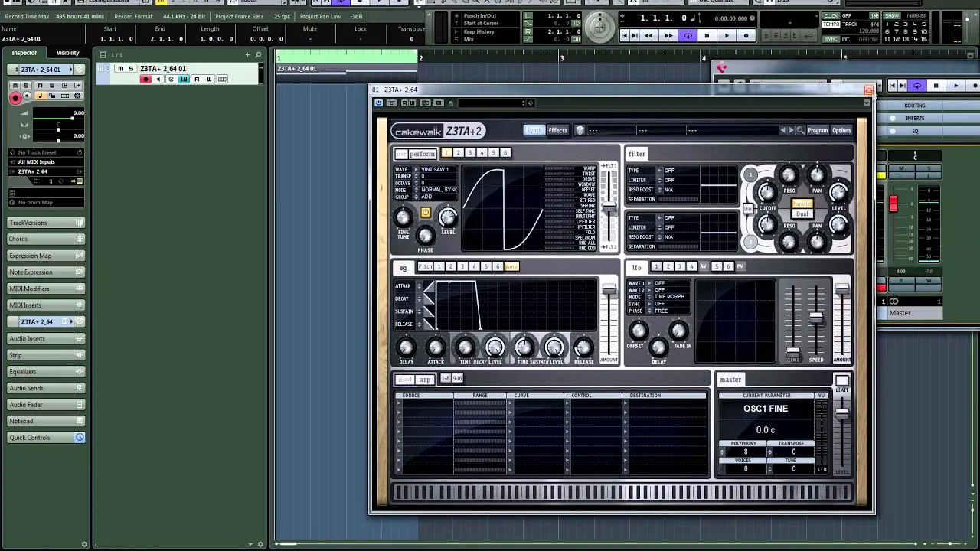Click the Find Tracks magnifier icon
Screen dimensions: 980x551
click(259, 54)
